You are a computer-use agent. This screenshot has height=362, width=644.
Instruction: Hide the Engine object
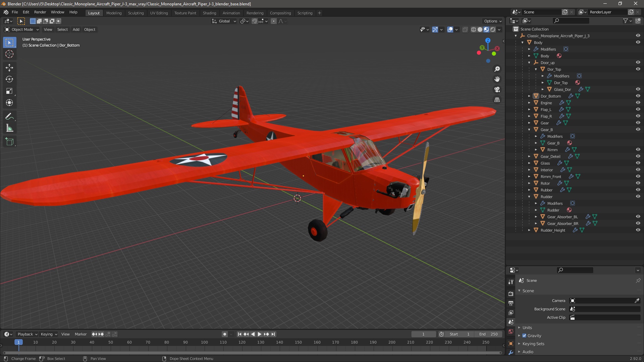tap(638, 103)
